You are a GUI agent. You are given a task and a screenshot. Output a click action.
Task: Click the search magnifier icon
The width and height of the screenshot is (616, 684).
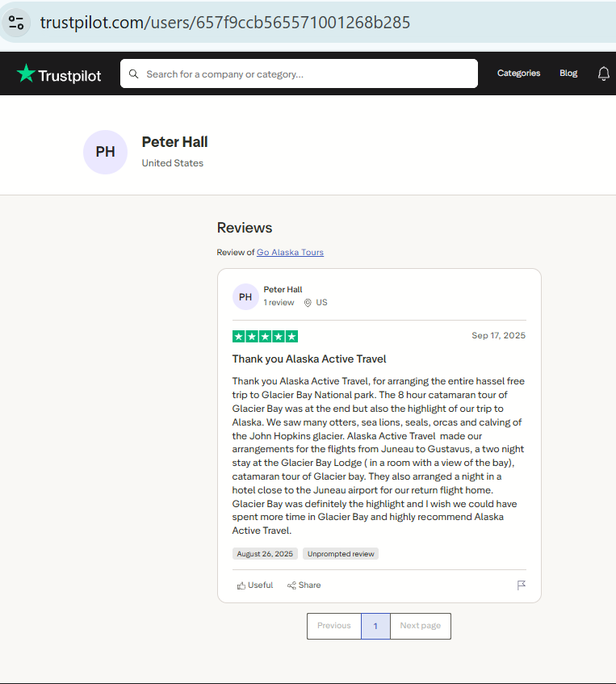133,74
